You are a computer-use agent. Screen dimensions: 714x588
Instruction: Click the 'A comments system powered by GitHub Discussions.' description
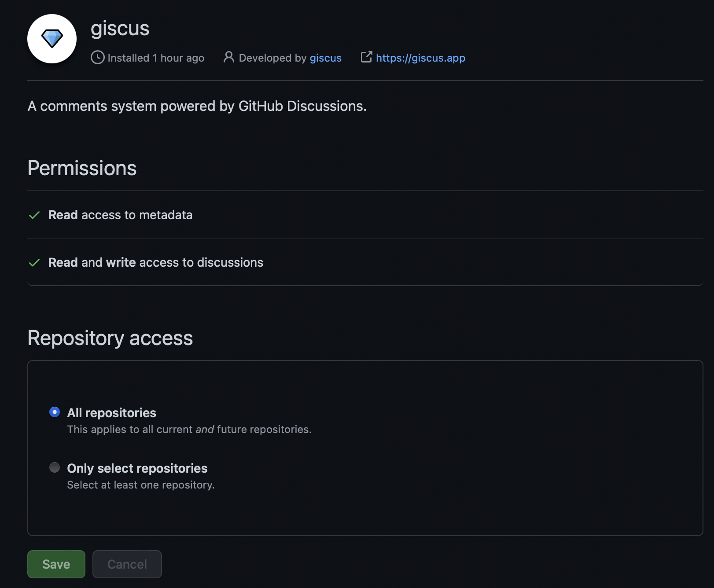click(x=197, y=106)
